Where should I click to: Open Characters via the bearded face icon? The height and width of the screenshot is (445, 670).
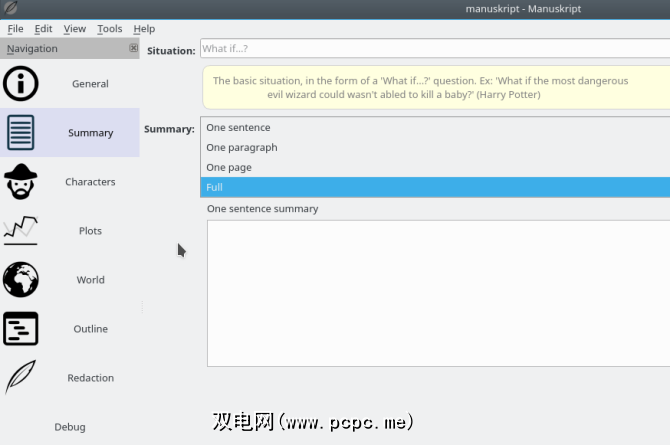tap(21, 182)
